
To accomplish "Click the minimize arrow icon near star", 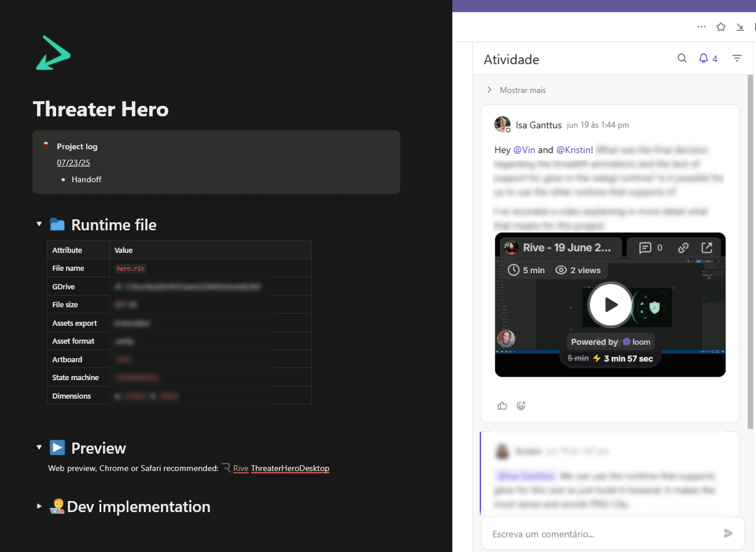I will [740, 27].
